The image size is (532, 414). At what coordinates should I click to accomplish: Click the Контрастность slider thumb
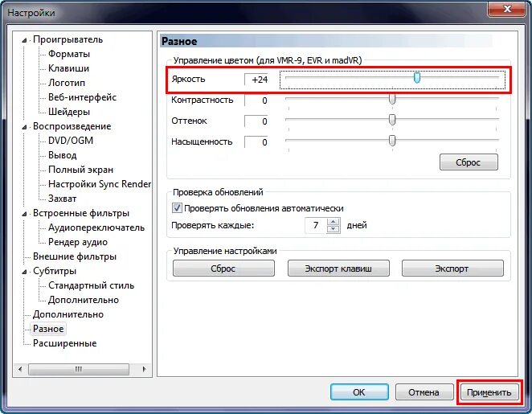392,99
